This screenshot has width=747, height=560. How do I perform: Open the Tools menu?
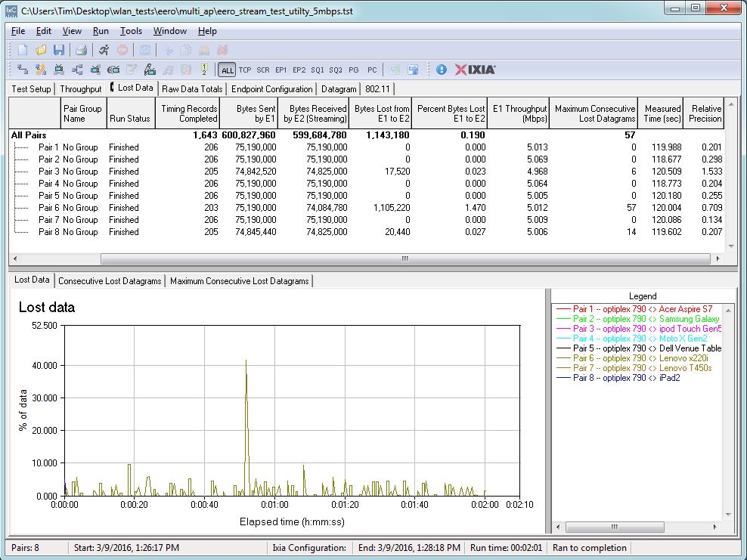pyautogui.click(x=131, y=31)
